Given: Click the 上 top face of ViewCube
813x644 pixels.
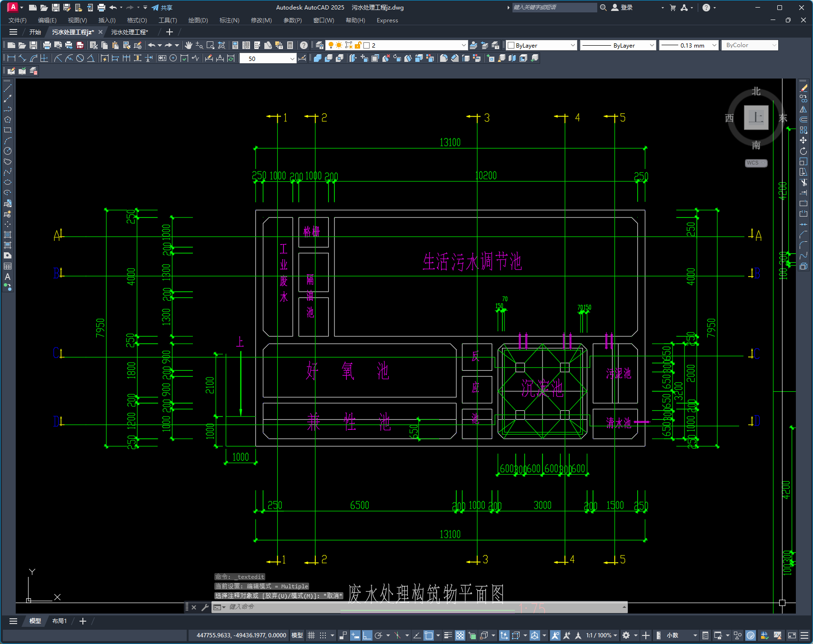Looking at the screenshot, I should pos(756,117).
